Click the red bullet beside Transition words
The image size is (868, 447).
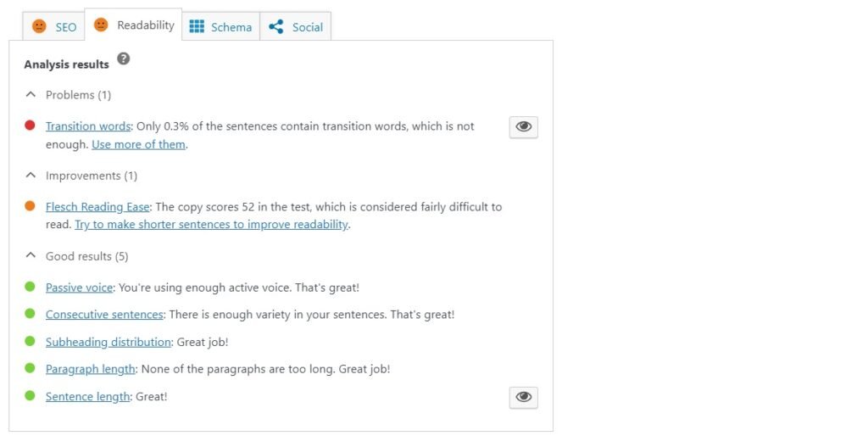(30, 126)
